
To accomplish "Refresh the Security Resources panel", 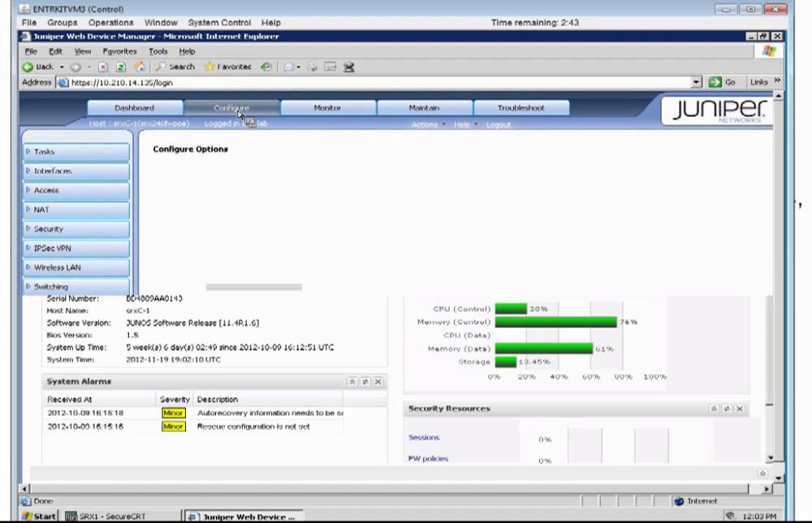I will click(727, 408).
